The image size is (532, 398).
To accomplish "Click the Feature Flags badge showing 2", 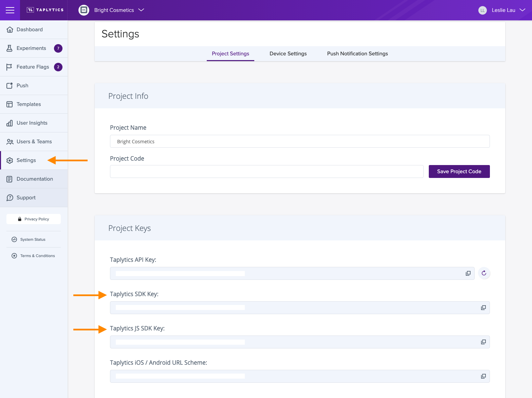I will (x=58, y=67).
